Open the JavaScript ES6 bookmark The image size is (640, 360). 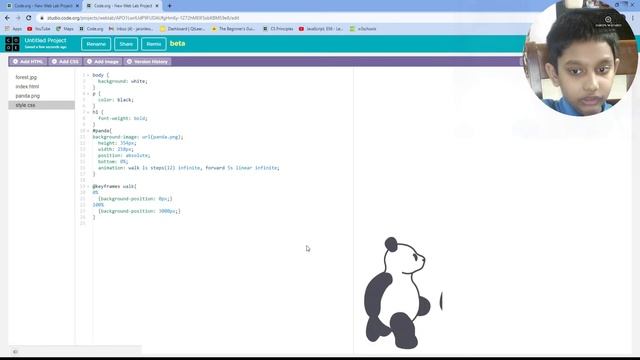pyautogui.click(x=321, y=29)
